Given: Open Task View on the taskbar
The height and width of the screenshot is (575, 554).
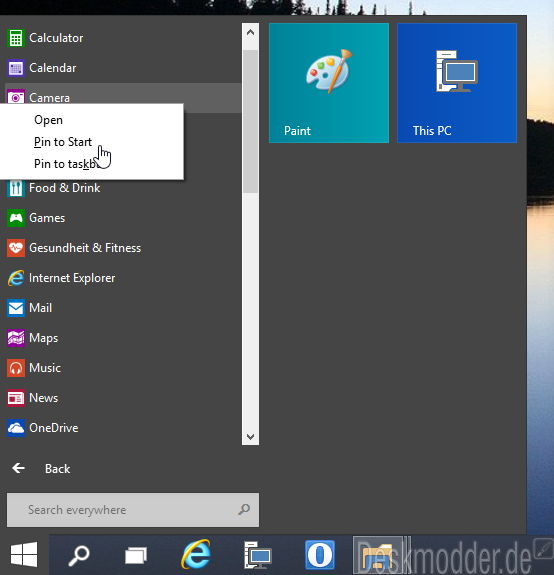Looking at the screenshot, I should [136, 555].
